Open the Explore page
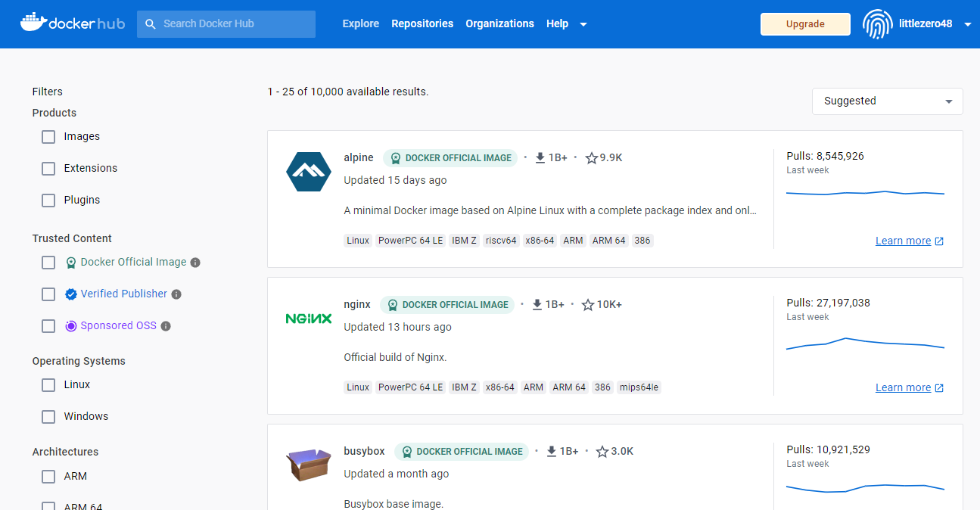The width and height of the screenshot is (980, 510). [361, 23]
